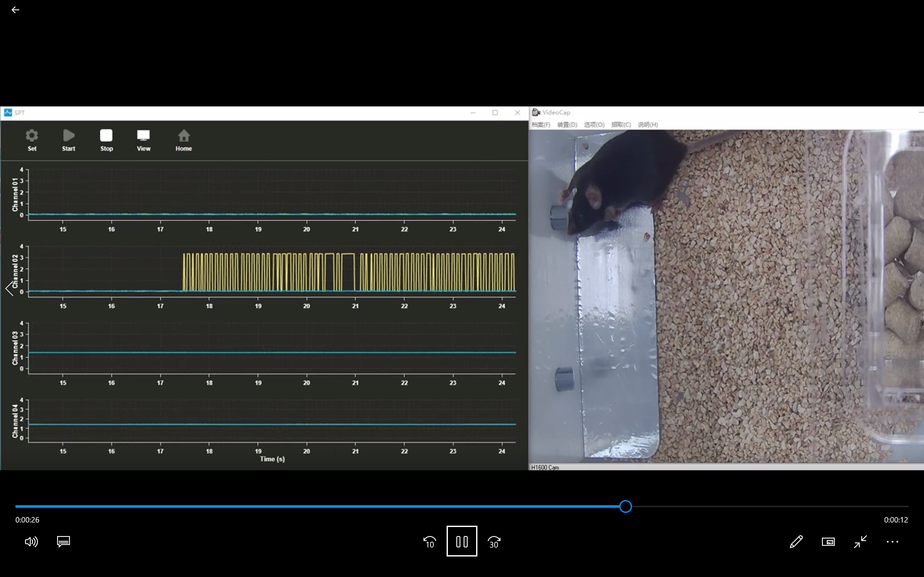Skip back 10 seconds
Screen dimensions: 924x577
[430, 541]
